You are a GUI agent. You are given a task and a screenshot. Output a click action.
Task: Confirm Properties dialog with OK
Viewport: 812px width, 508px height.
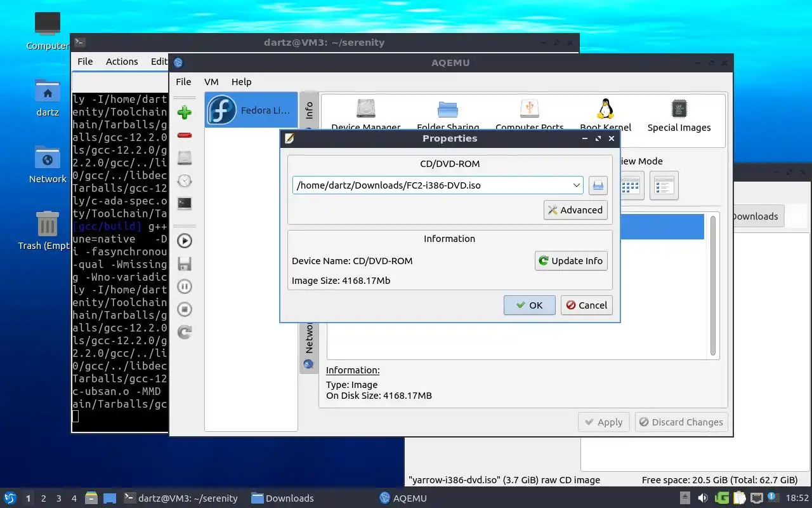tap(530, 305)
